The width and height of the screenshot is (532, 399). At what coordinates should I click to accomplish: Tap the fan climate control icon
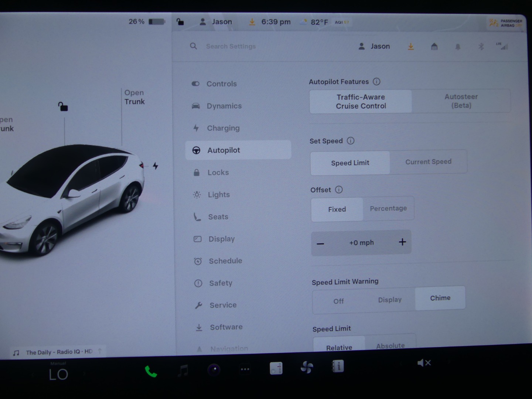pyautogui.click(x=307, y=367)
